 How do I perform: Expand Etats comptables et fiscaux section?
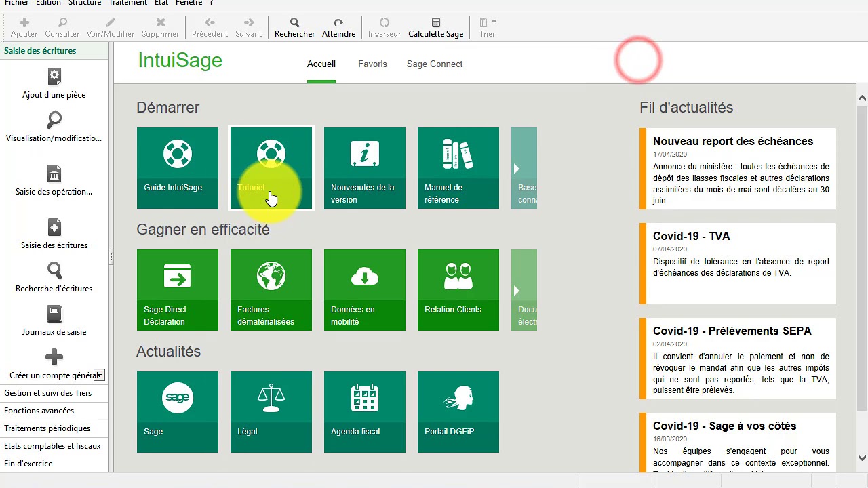click(x=54, y=446)
